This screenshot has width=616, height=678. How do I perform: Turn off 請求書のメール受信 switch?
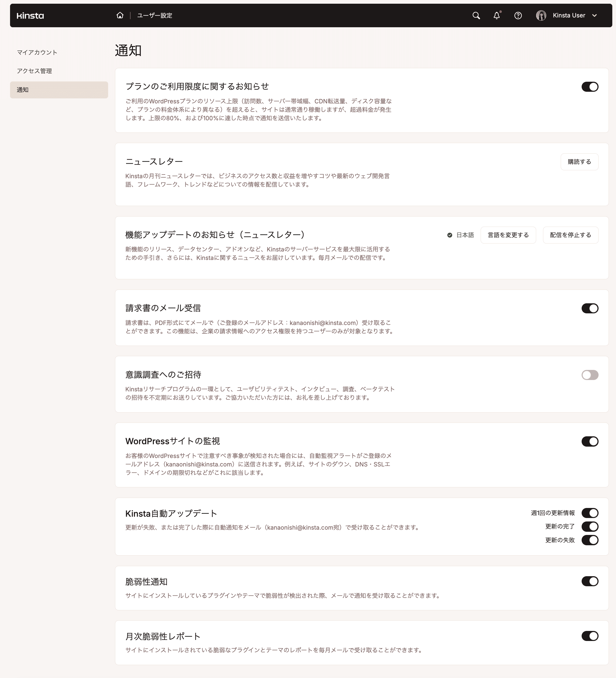tap(590, 308)
